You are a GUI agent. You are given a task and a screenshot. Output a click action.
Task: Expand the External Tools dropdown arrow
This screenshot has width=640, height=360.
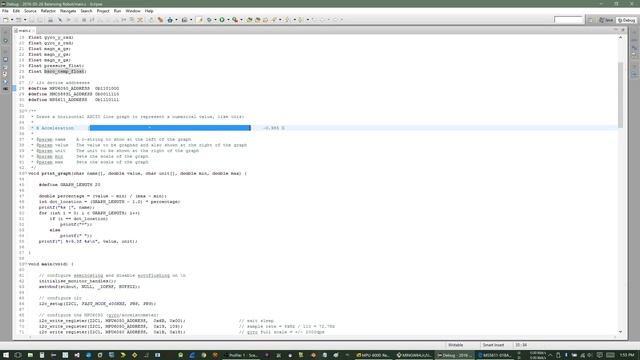point(241,20)
